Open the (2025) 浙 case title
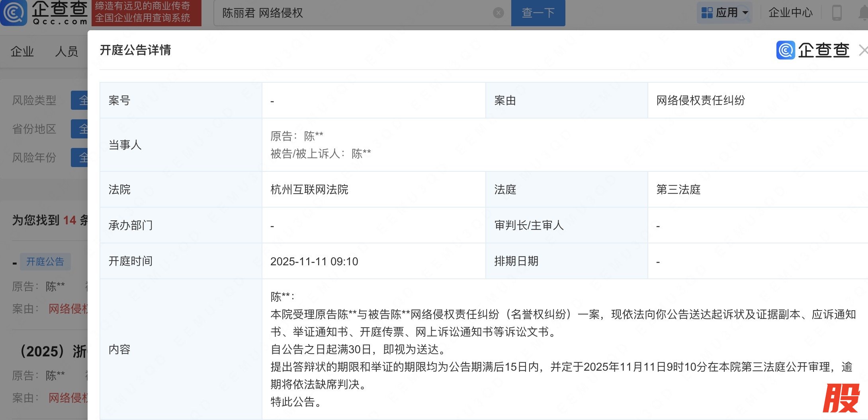Viewport: 868px width, 420px height. pyautogui.click(x=53, y=351)
